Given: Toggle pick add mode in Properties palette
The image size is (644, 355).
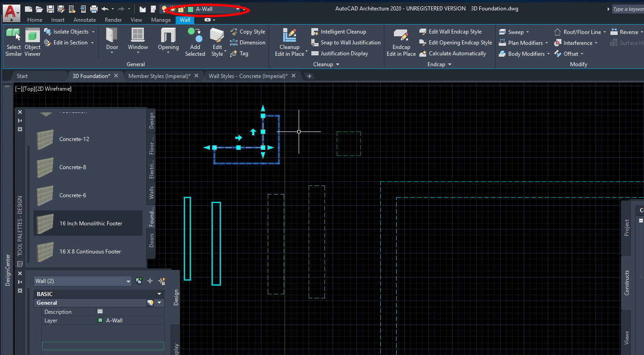Looking at the screenshot, I should [139, 281].
